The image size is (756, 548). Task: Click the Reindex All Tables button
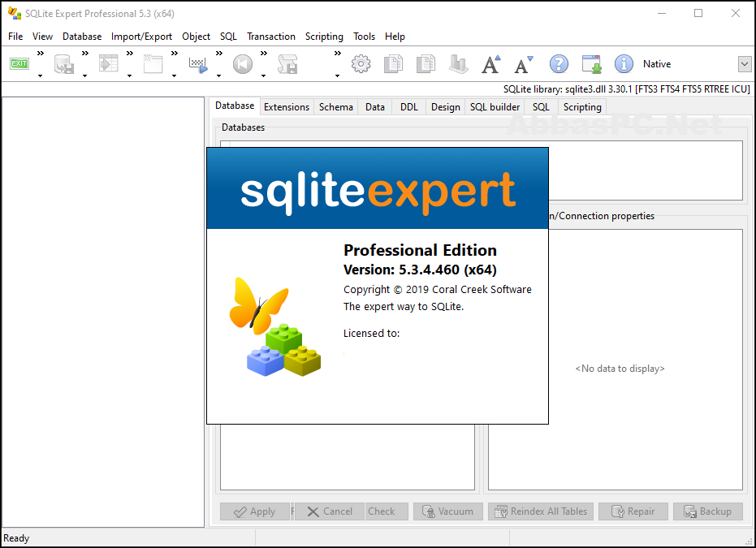[x=541, y=511]
